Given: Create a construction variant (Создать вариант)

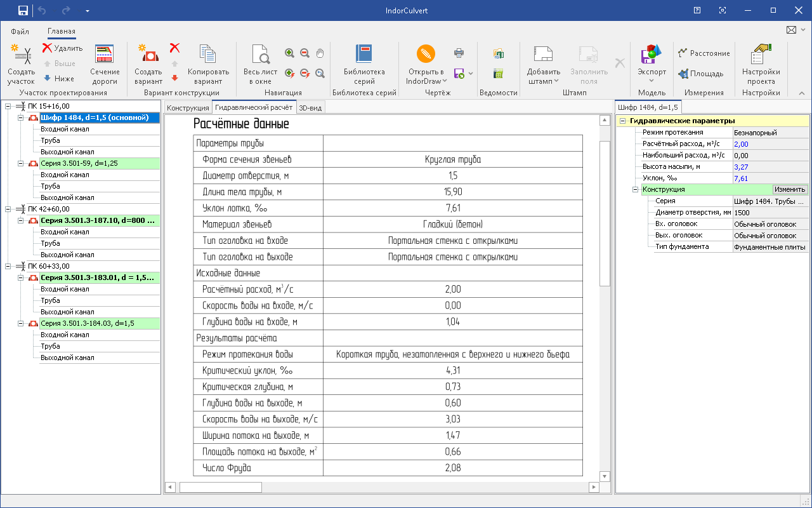Looking at the screenshot, I should (148, 64).
